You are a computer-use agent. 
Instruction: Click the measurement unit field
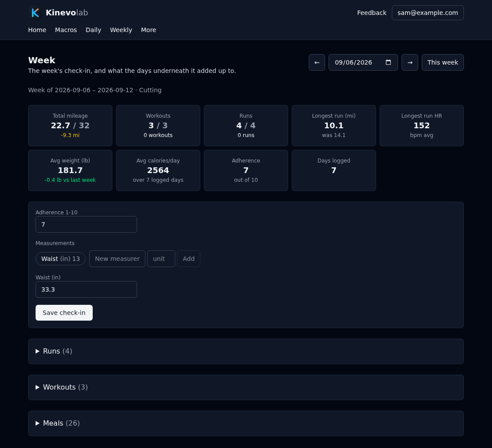pyautogui.click(x=161, y=259)
